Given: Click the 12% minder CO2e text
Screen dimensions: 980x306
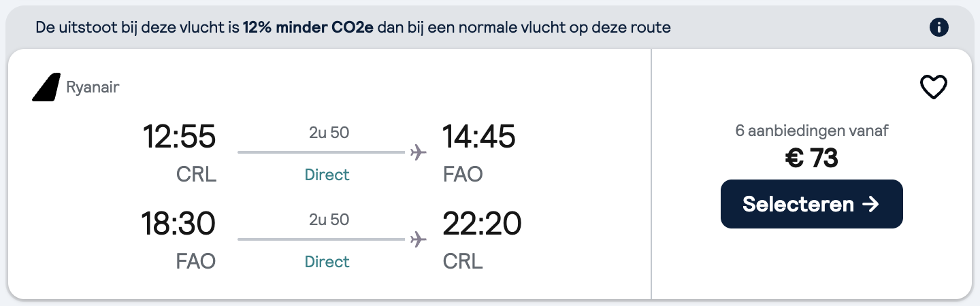Looking at the screenshot, I should coord(308,28).
